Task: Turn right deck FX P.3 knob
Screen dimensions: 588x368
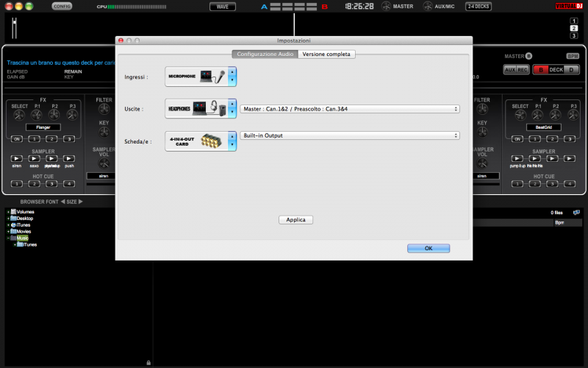Action: [x=573, y=115]
